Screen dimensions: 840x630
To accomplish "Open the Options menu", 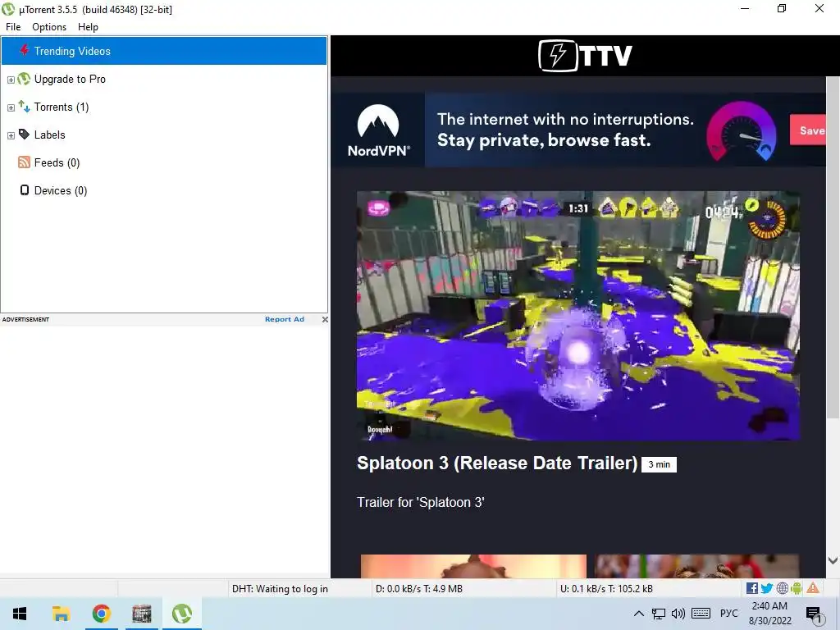I will 48,27.
